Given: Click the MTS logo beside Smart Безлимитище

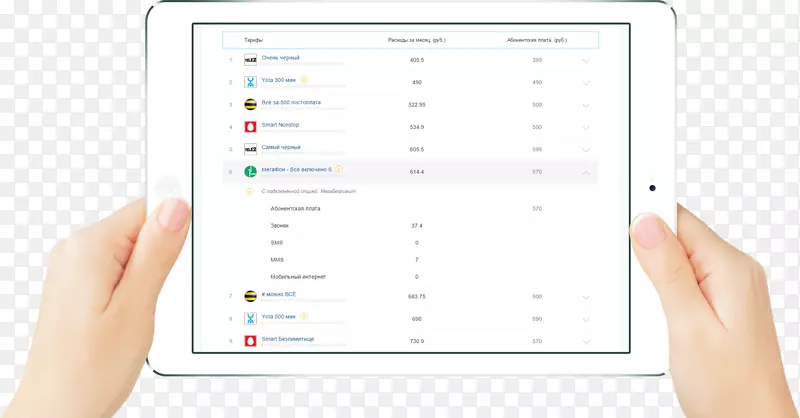Looking at the screenshot, I should (251, 341).
